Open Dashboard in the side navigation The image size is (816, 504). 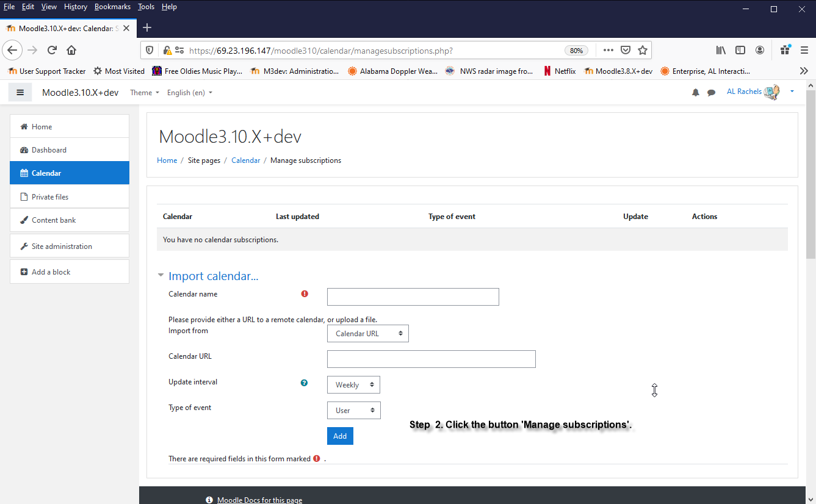tap(70, 149)
